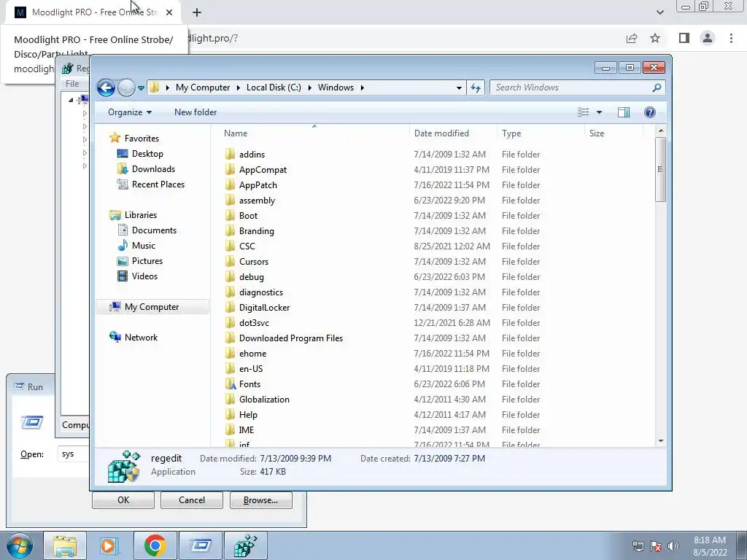
Task: Open the recent pages dropdown arrow
Action: pyautogui.click(x=141, y=88)
